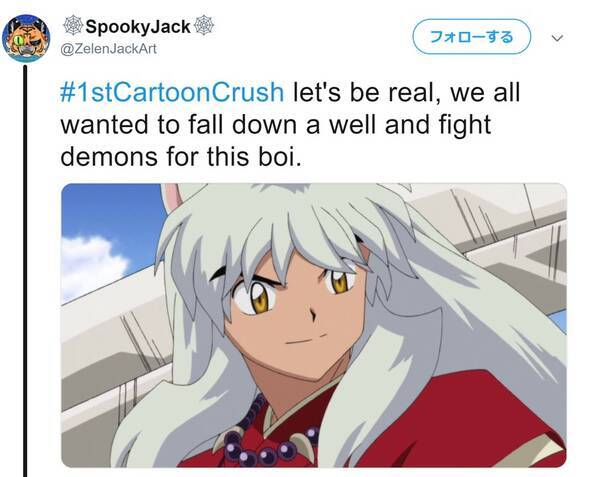Open the tweet options chevron menu

pyautogui.click(x=558, y=38)
